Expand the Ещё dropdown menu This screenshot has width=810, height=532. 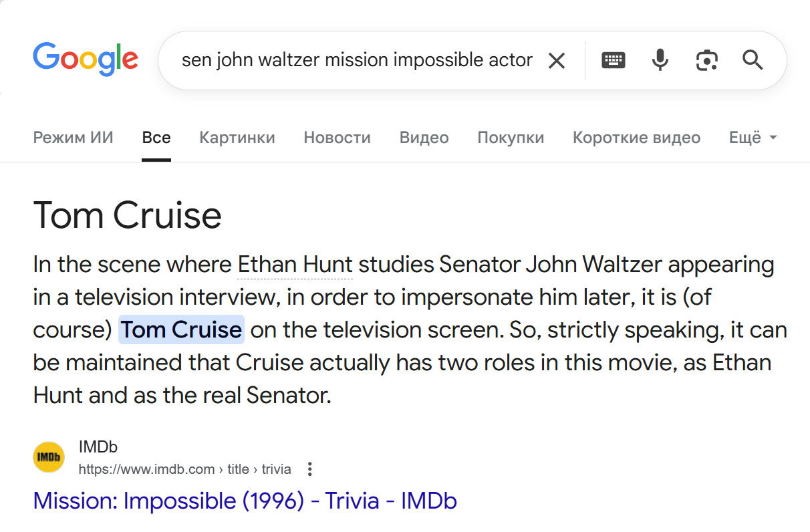pos(753,138)
